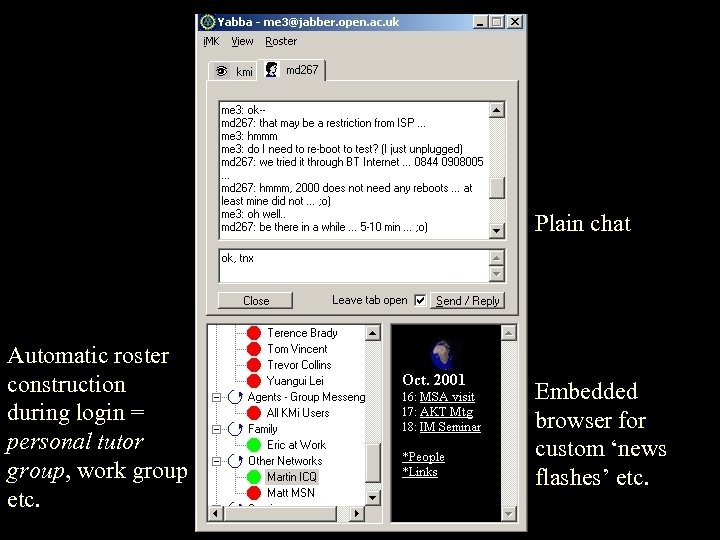Open the Roster menu

pyautogui.click(x=281, y=41)
